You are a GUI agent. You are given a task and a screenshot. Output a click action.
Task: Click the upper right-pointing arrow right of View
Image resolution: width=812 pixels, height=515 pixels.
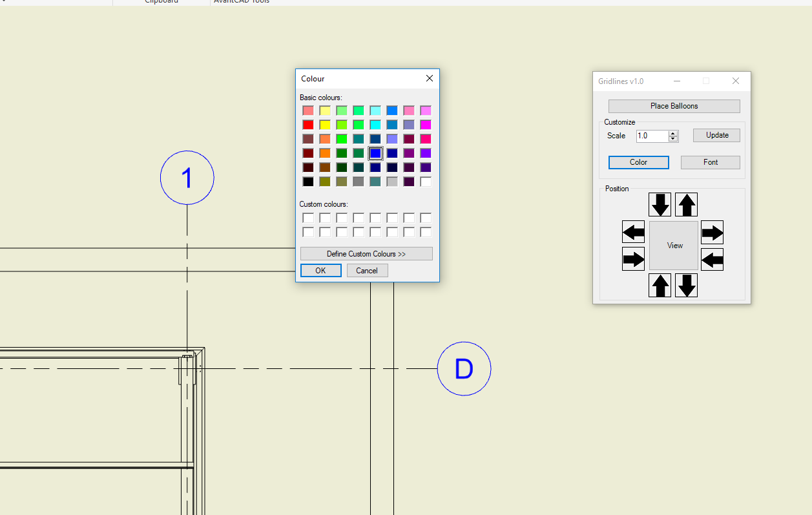tap(712, 232)
